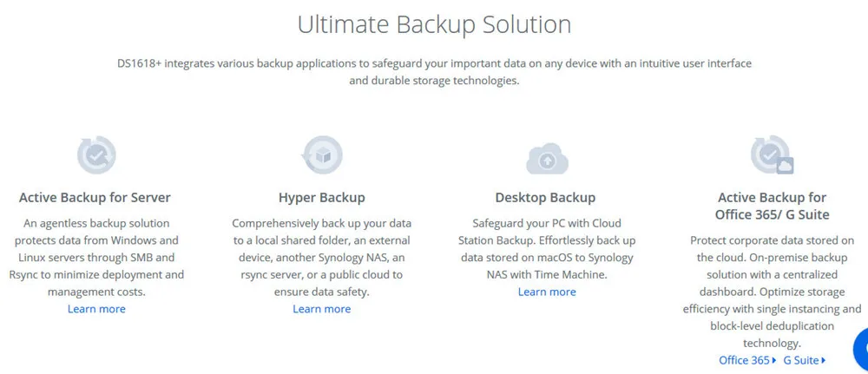Viewport: 868px width, 374px height.
Task: Click the Desktop Backup cloud upload icon
Action: point(547,158)
